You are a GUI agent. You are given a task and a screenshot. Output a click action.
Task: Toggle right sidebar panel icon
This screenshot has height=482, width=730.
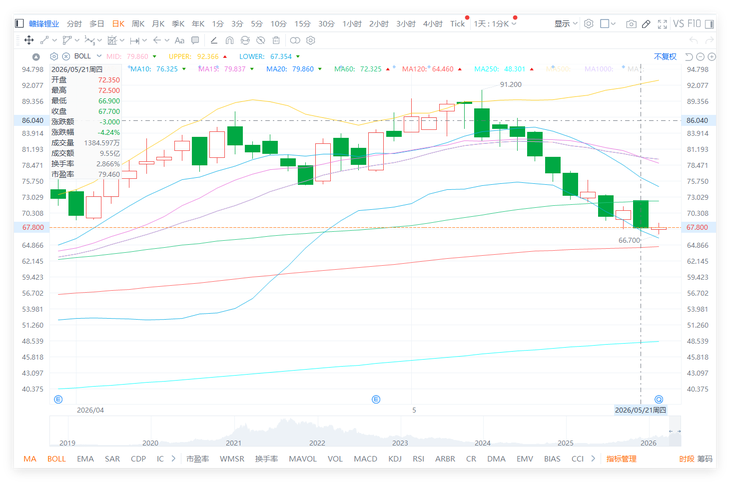(x=710, y=24)
